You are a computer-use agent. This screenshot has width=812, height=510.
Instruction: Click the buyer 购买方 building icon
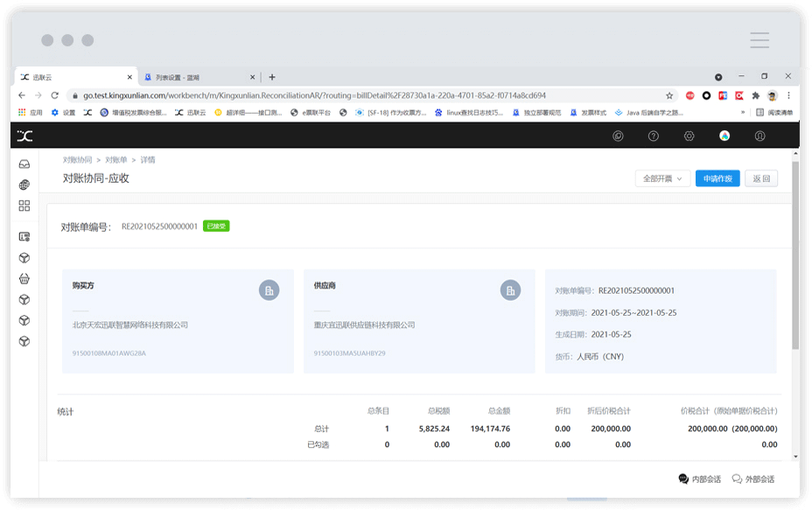(x=269, y=290)
